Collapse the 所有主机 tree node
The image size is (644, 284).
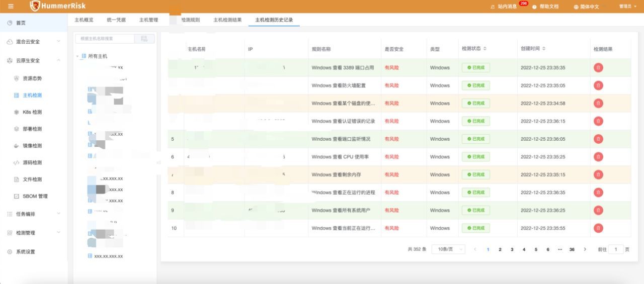[x=77, y=56]
